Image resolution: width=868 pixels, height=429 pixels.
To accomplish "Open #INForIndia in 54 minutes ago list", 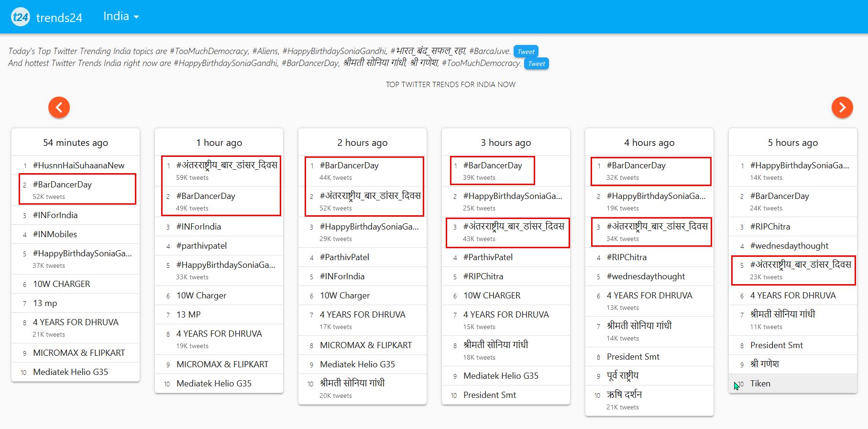I will coord(55,215).
